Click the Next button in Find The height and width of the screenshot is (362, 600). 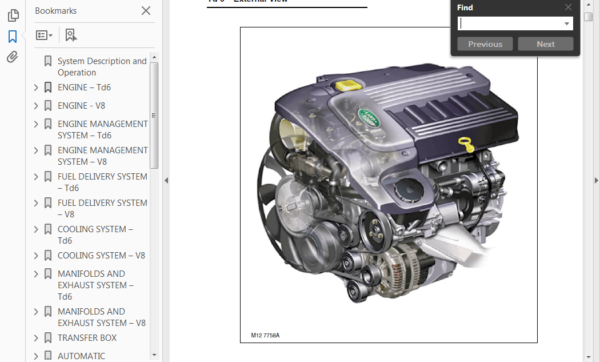coord(546,44)
